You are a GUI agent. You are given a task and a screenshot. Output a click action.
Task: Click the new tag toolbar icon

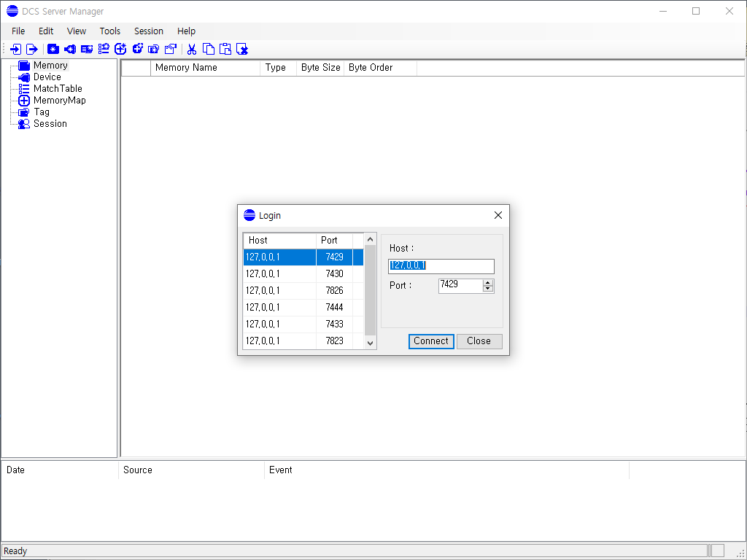(x=153, y=49)
